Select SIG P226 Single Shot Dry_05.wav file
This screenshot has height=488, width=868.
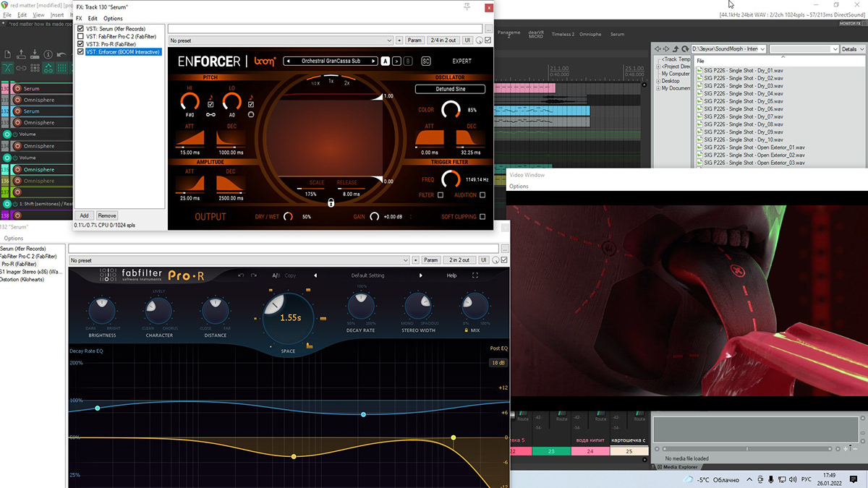pos(742,101)
